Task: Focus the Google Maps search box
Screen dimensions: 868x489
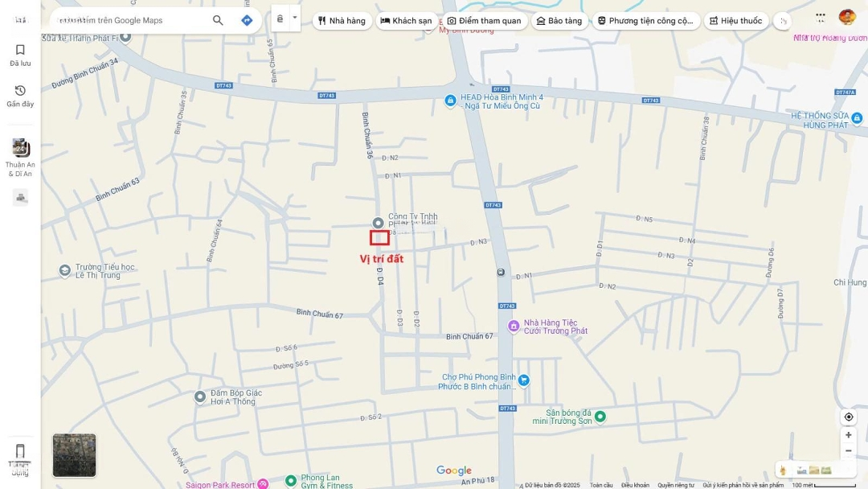Action: click(x=129, y=20)
